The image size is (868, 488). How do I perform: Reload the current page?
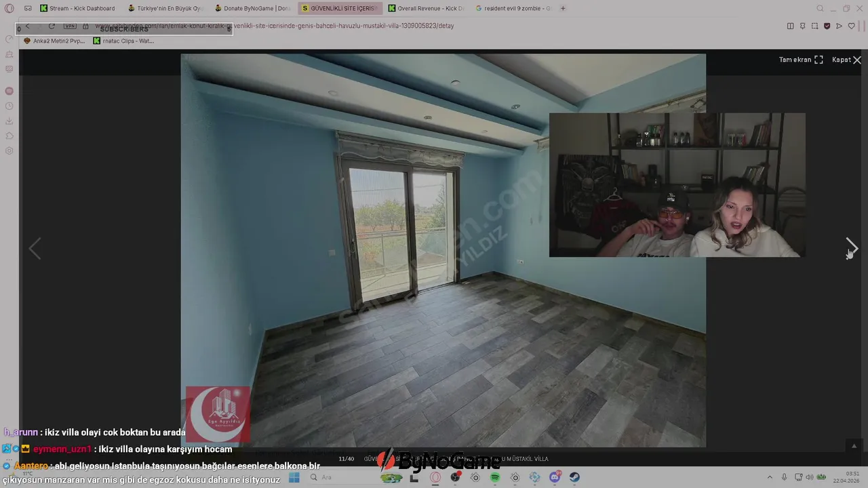pos(52,26)
